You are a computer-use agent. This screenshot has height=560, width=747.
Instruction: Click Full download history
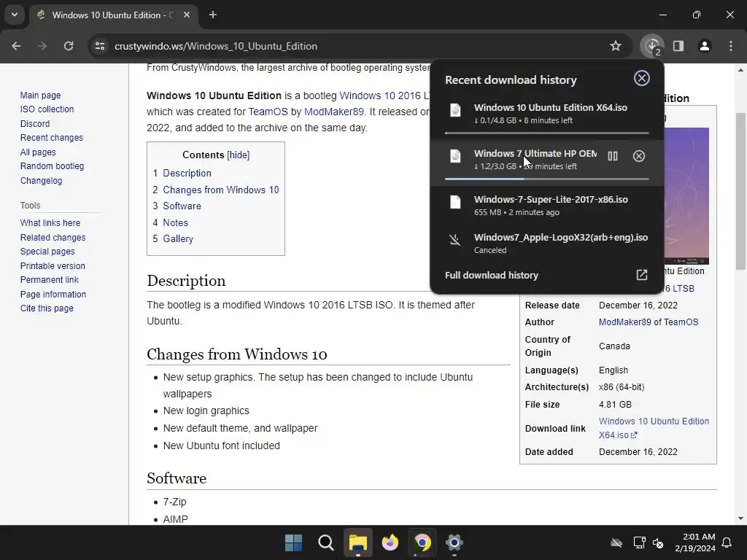point(491,275)
